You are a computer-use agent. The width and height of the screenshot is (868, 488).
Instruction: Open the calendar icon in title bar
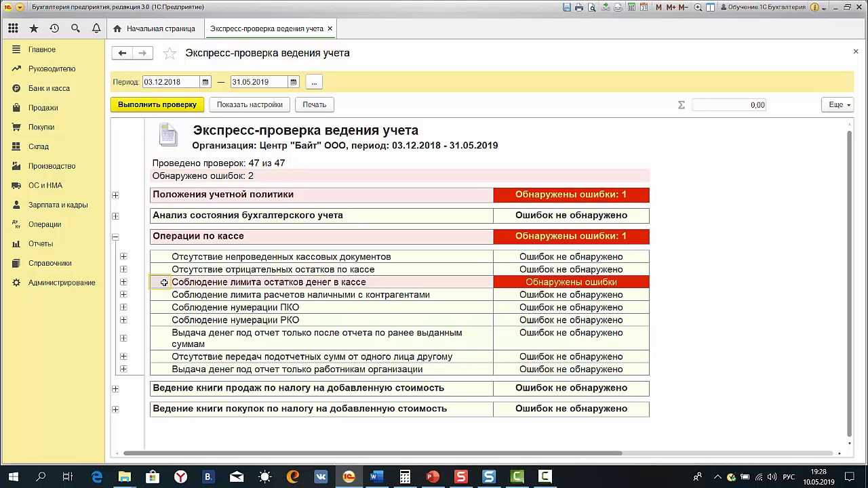pos(644,7)
